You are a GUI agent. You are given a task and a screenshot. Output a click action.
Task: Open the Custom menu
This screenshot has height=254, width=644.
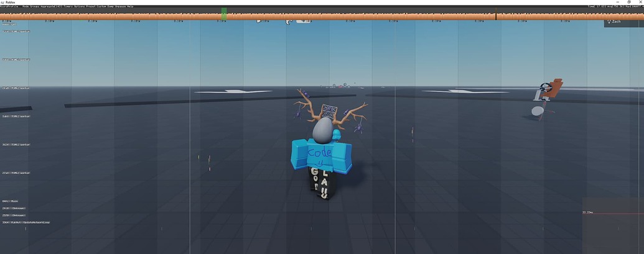coord(101,7)
